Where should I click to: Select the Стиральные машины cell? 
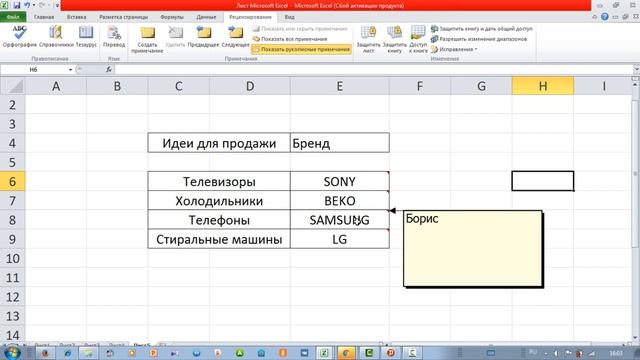pos(219,239)
